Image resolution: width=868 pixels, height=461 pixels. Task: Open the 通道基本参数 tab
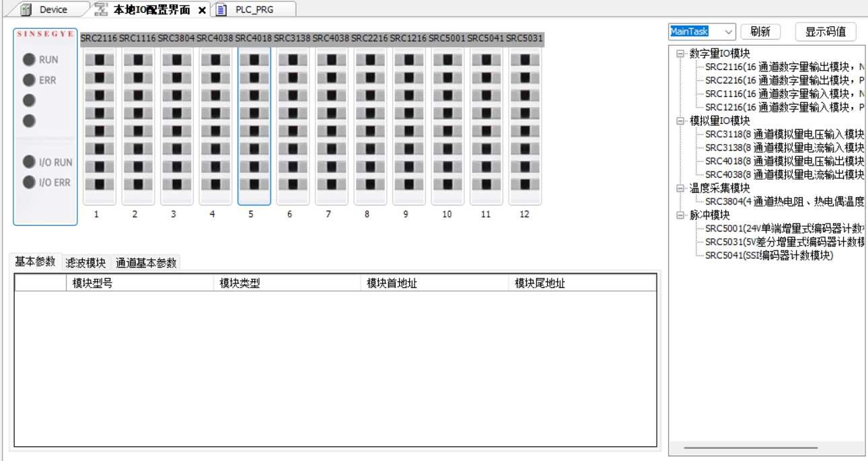click(x=146, y=262)
